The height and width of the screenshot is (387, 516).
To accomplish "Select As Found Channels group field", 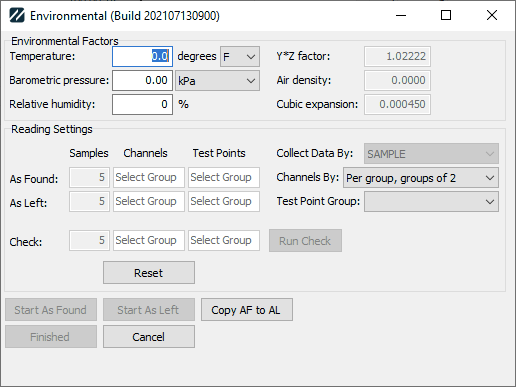I will 149,177.
